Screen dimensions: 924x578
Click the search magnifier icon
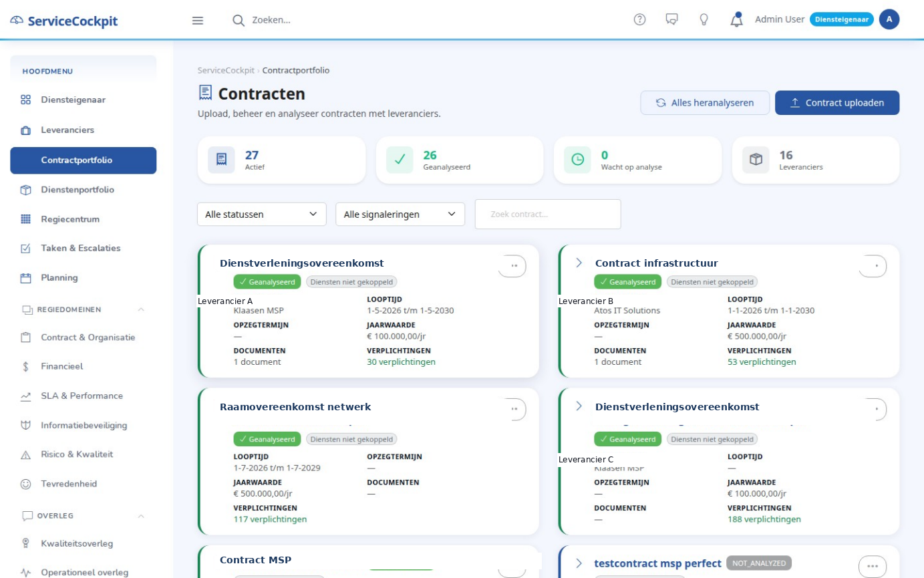[239, 20]
